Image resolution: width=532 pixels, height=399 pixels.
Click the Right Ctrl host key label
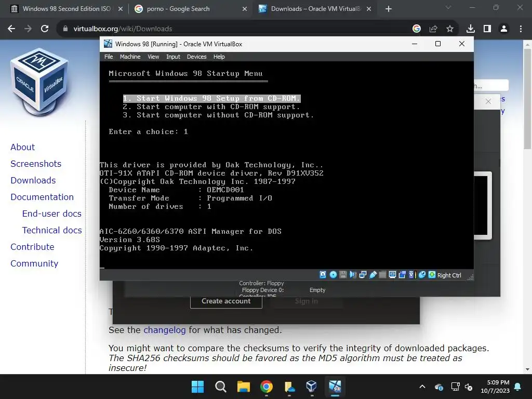[x=449, y=275]
